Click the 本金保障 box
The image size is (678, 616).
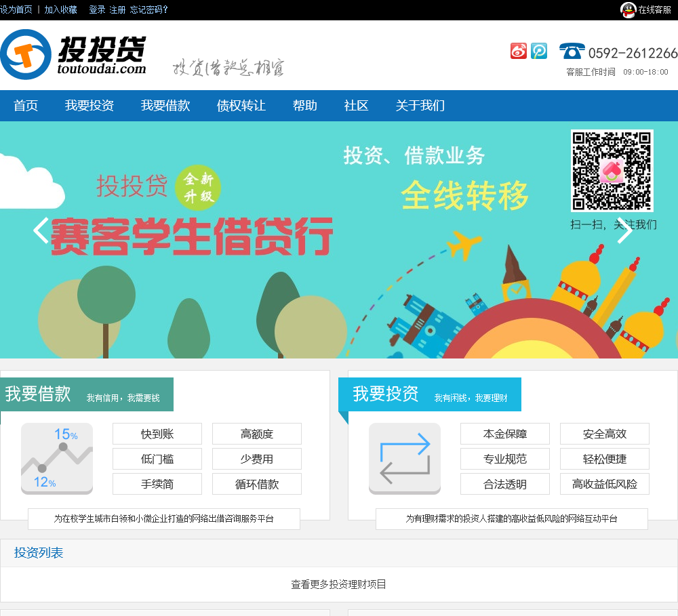coord(505,434)
